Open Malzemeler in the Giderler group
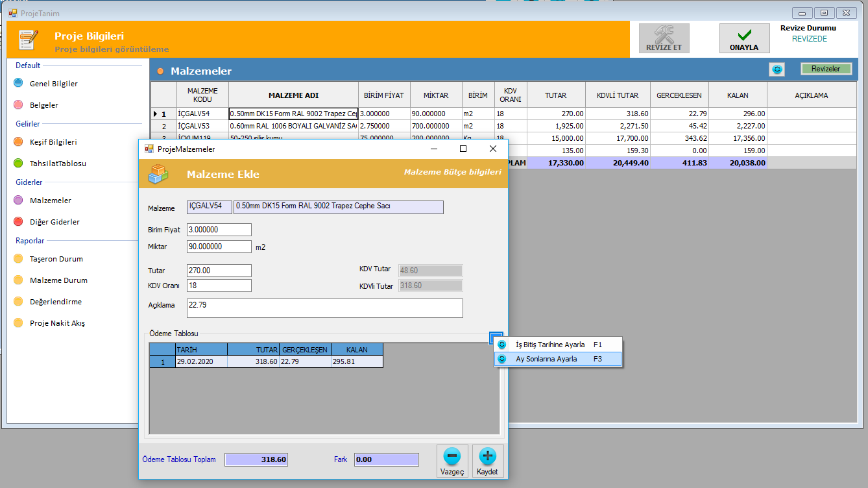868x488 pixels. (x=51, y=201)
